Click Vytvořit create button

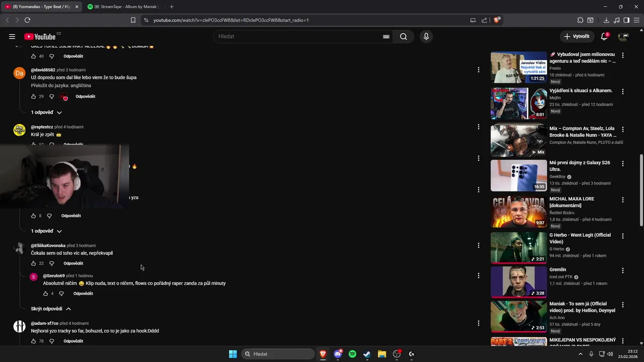coord(577,36)
